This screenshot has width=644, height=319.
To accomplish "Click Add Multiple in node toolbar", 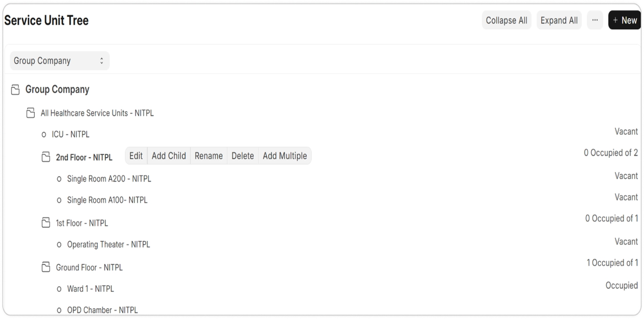I will [285, 156].
